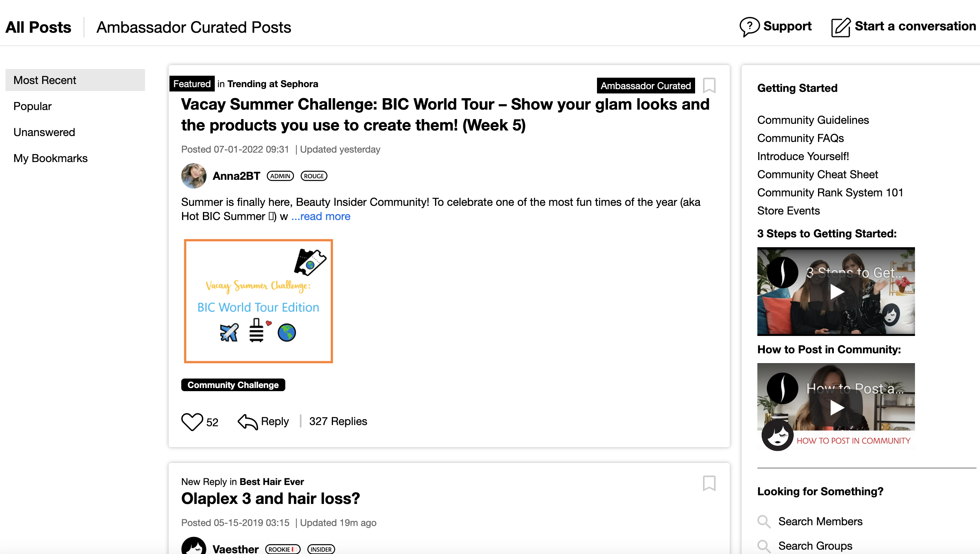Select the Popular filter
Viewport: 980px width, 554px height.
coord(32,106)
